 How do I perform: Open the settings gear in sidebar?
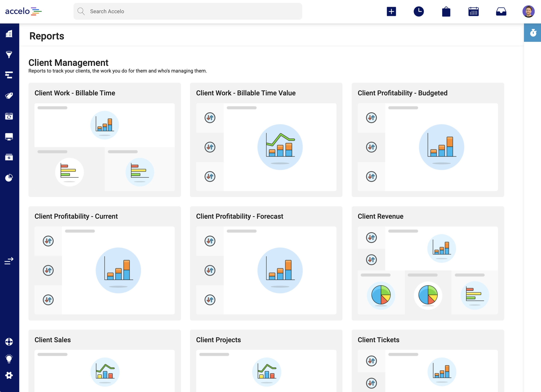9,375
